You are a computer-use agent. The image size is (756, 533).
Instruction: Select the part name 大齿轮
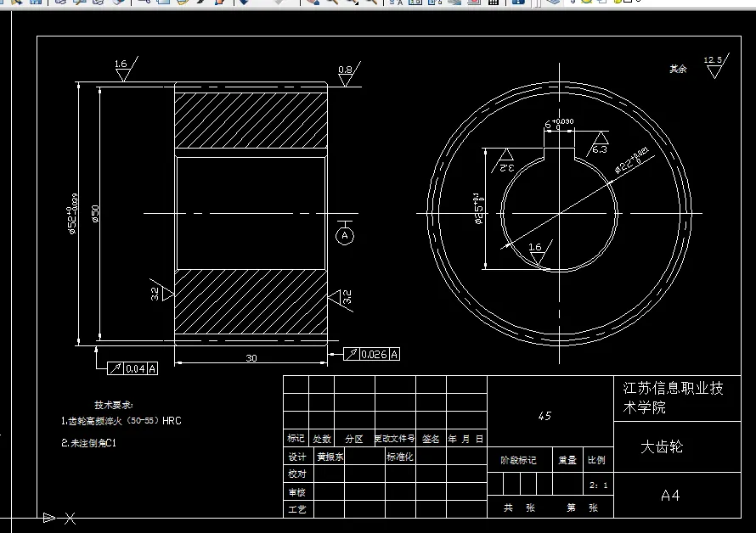tap(662, 446)
